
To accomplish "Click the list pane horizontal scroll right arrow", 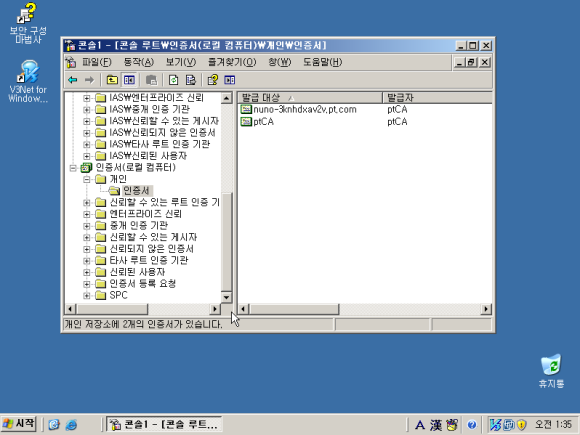I will tap(486, 309).
